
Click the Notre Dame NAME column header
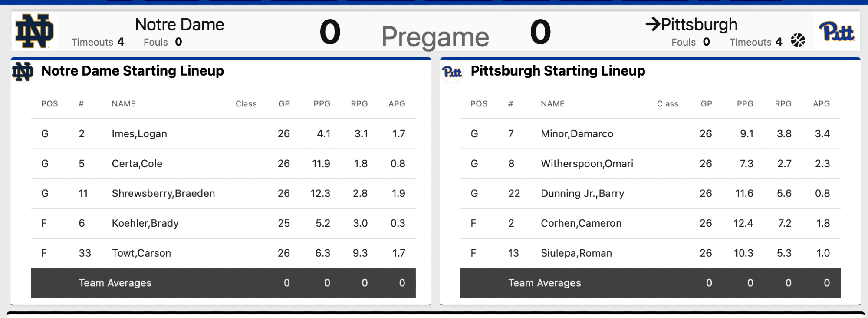[124, 104]
